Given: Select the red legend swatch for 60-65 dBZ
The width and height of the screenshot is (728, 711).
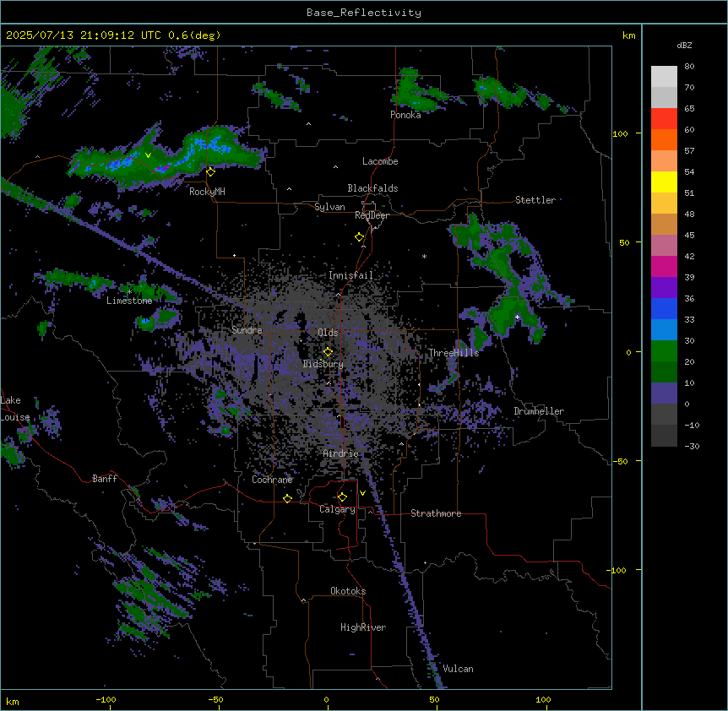Looking at the screenshot, I should click(664, 118).
